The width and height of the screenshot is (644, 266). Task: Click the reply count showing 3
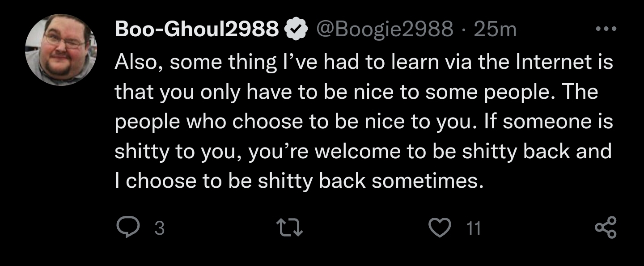click(x=159, y=229)
